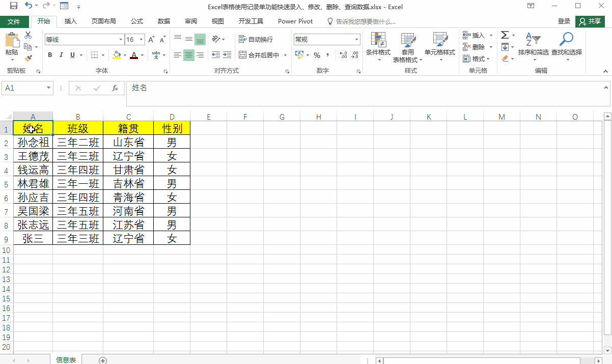Toggle align right
The image size is (612, 364).
(x=200, y=55)
